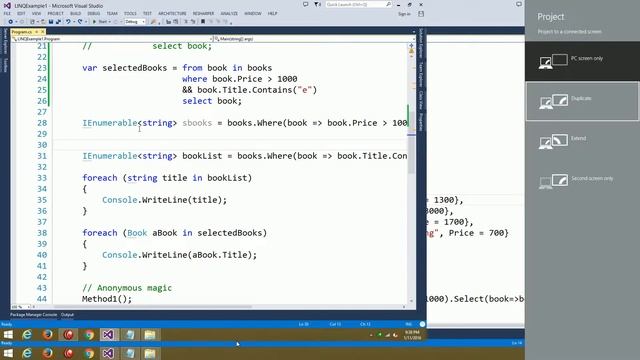Image resolution: width=640 pixels, height=360 pixels.
Task: Open the Output window tab
Action: pos(67,315)
